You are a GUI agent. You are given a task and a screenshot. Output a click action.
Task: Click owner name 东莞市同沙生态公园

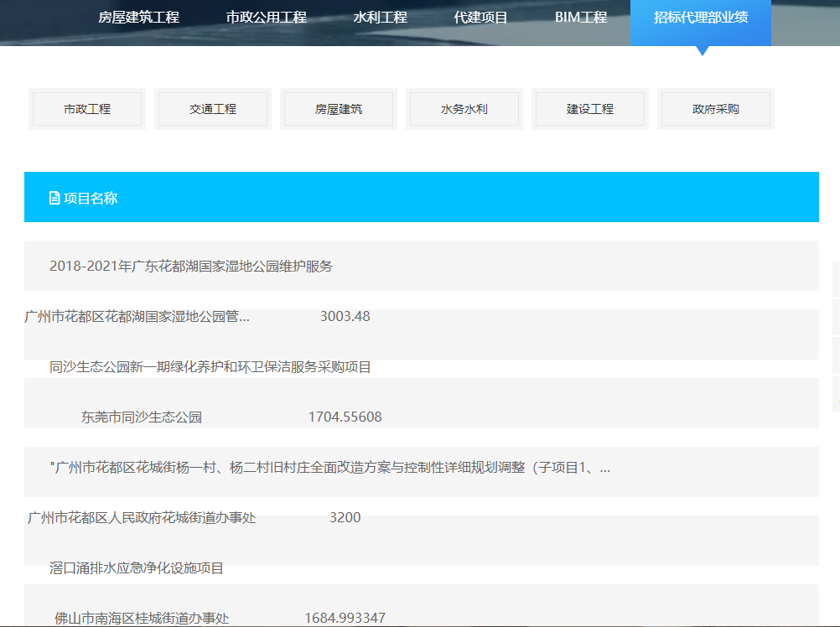[142, 417]
